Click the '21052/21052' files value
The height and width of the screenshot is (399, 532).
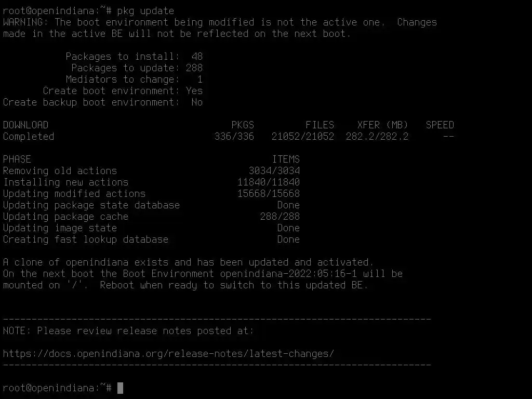click(x=303, y=137)
